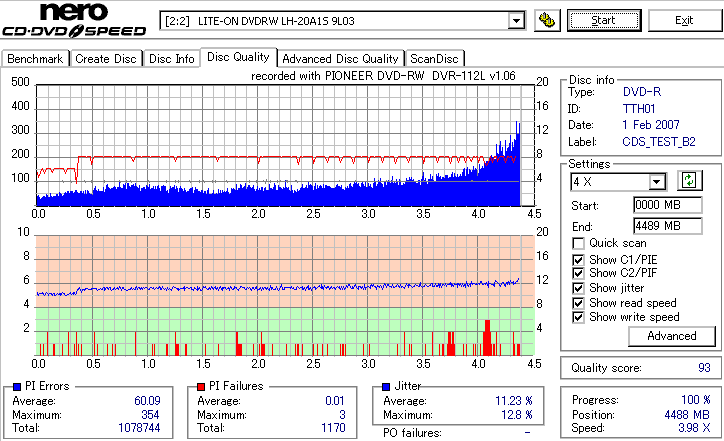Click the PI Failures and jitter graph
Viewport: 724px width, 441px height.
point(284,296)
